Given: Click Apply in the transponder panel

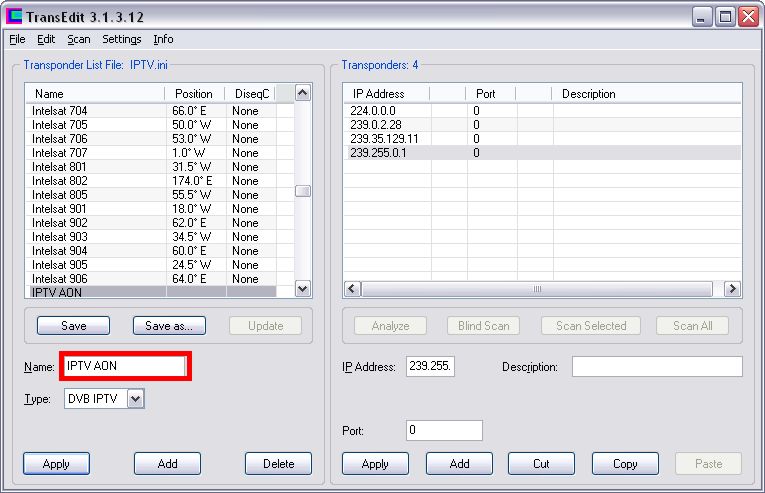Looking at the screenshot, I should click(375, 464).
